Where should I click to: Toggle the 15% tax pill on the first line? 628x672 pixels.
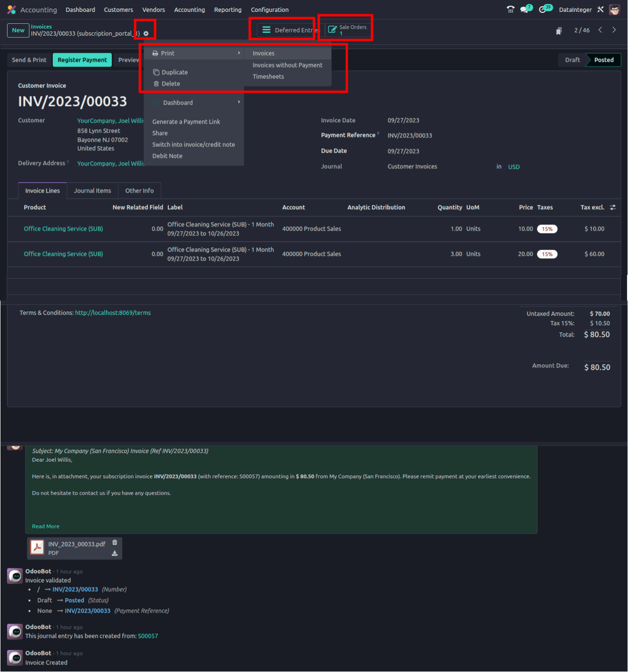pyautogui.click(x=547, y=229)
